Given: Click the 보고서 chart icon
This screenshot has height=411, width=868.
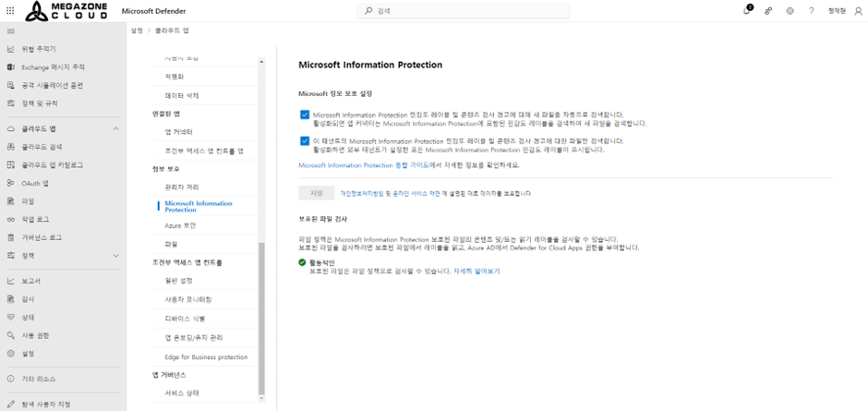Looking at the screenshot, I should 10,281.
